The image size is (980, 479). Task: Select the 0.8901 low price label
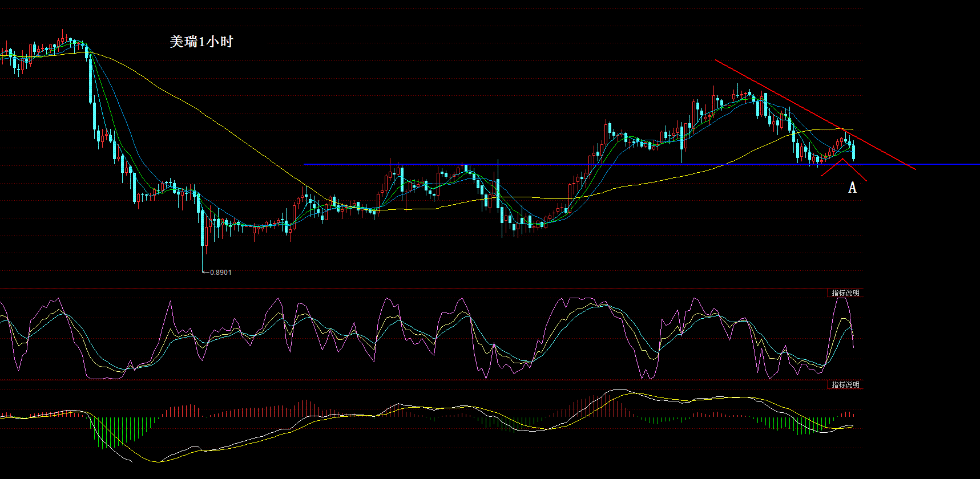coord(221,273)
